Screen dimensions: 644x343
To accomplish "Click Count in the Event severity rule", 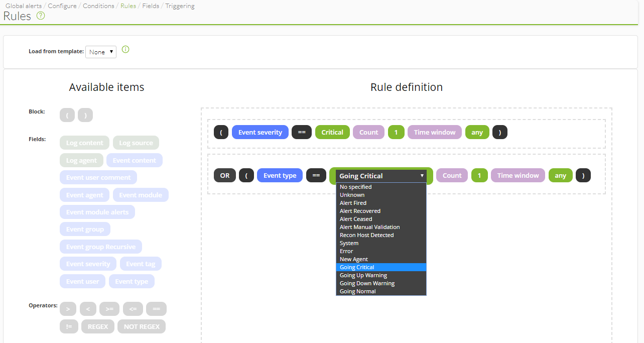I will point(368,133).
